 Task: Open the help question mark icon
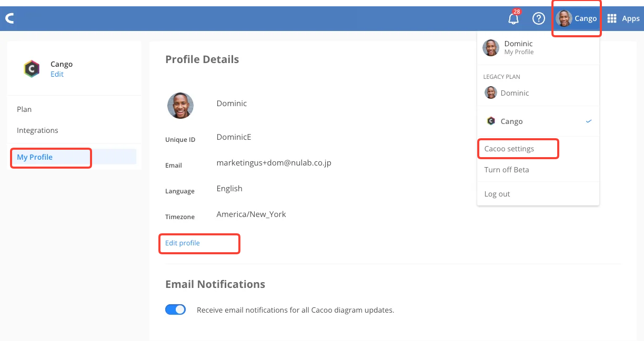pos(538,18)
